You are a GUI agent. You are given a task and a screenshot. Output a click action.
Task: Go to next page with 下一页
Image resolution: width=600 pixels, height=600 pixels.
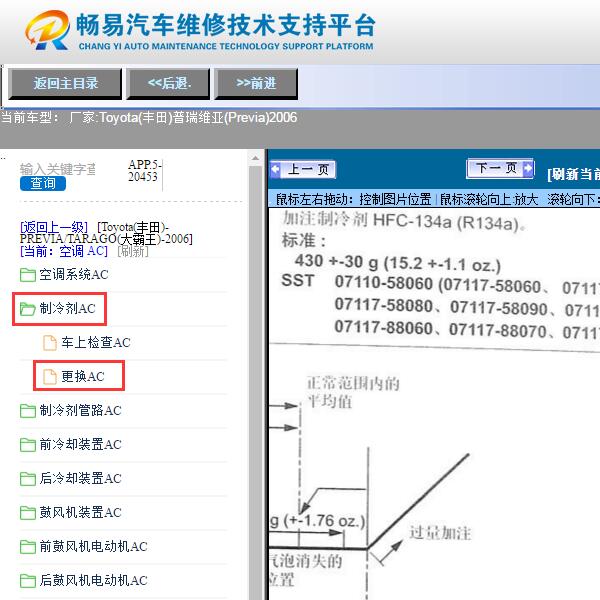500,168
